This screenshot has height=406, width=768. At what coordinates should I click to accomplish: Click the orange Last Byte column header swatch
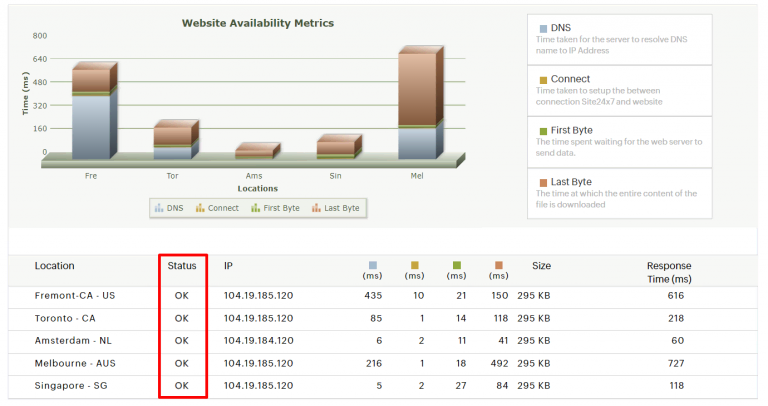tap(499, 265)
